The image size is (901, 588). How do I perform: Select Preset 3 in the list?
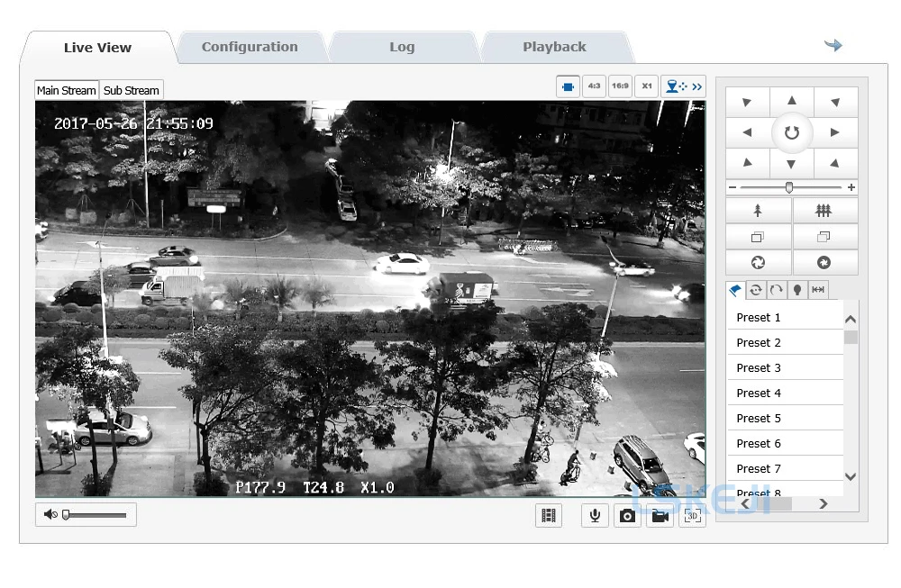[785, 368]
